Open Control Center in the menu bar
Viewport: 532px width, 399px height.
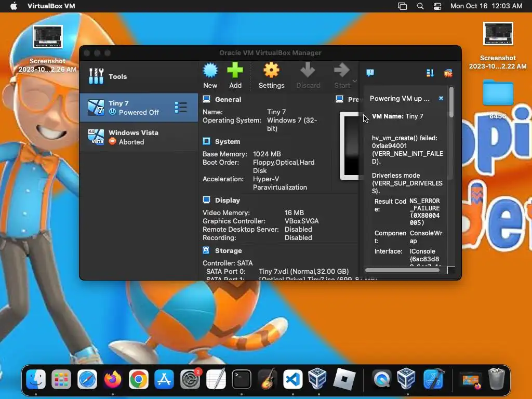437,6
